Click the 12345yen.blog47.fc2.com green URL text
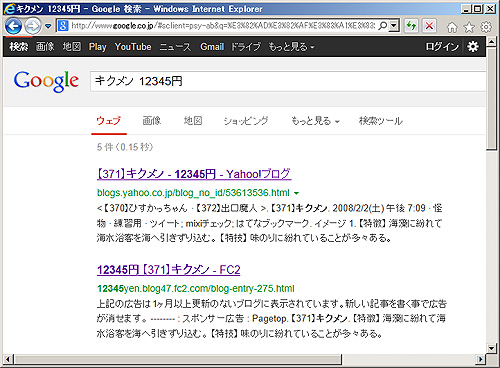 [x=196, y=288]
